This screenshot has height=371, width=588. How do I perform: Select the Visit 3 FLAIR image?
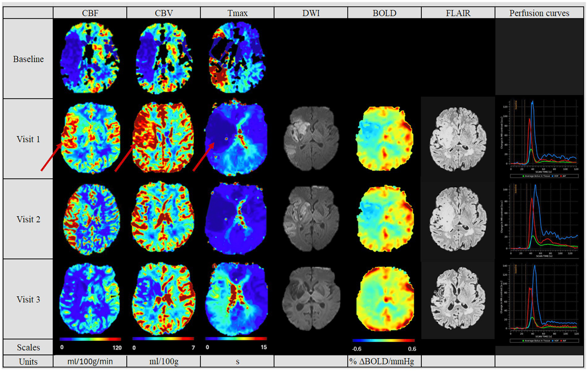[458, 299]
